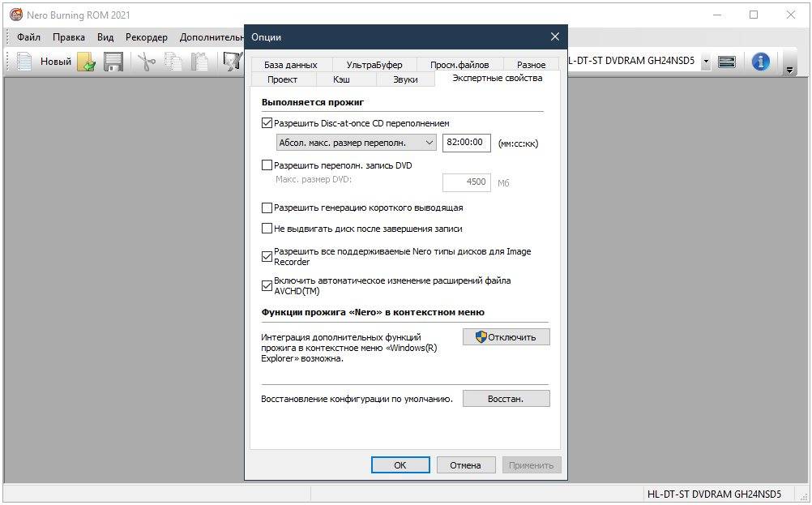Click the Опции dialog title
Viewport: 812px width, 505px height.
(266, 37)
